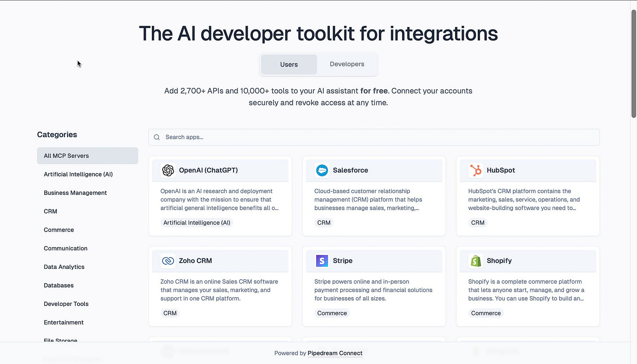Click the HubSpot logo icon
Viewport: 637px width, 364px height.
point(476,170)
